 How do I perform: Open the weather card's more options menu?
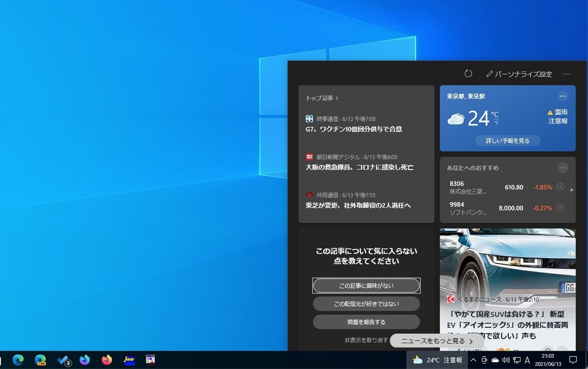pos(563,96)
